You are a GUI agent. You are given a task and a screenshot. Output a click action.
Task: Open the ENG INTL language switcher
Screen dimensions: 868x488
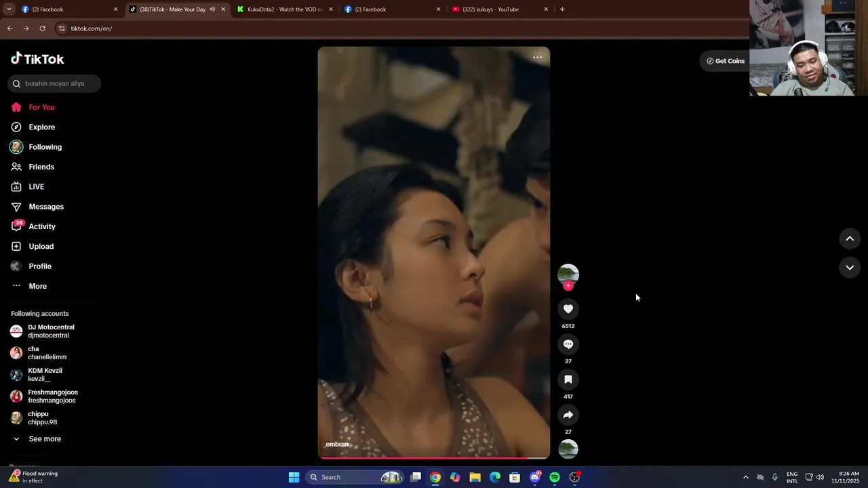coord(792,477)
